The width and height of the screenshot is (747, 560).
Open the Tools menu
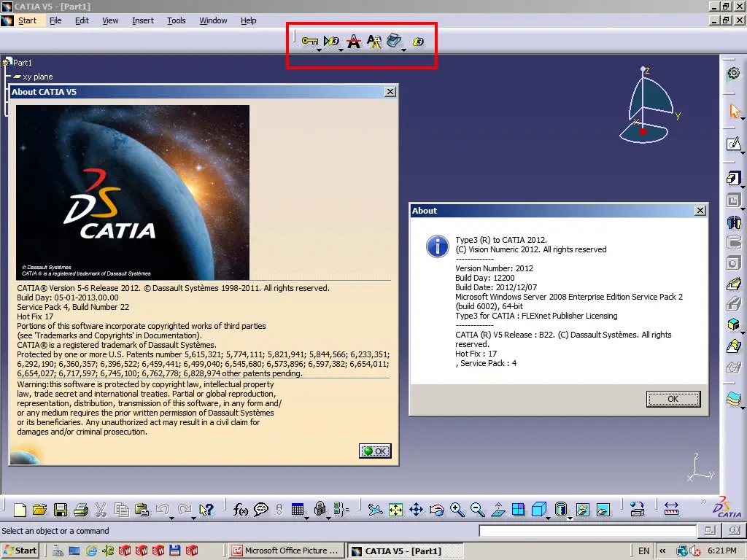click(177, 20)
